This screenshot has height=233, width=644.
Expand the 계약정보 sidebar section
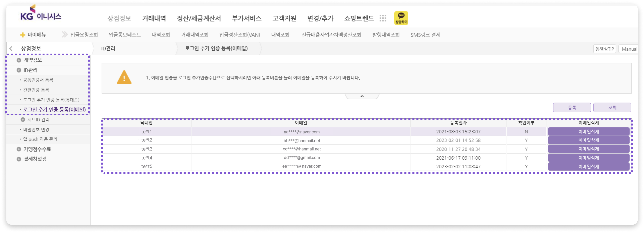tap(19, 60)
